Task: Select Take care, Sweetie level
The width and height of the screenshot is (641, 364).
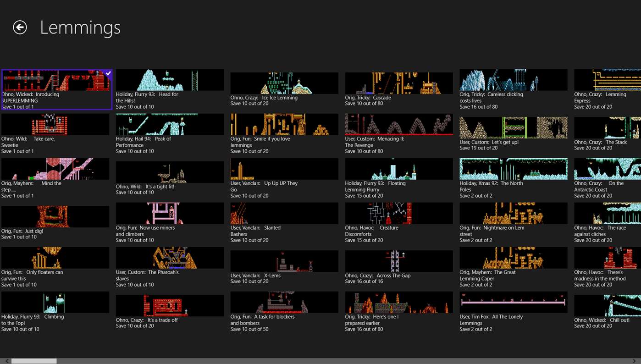Action: tap(55, 134)
